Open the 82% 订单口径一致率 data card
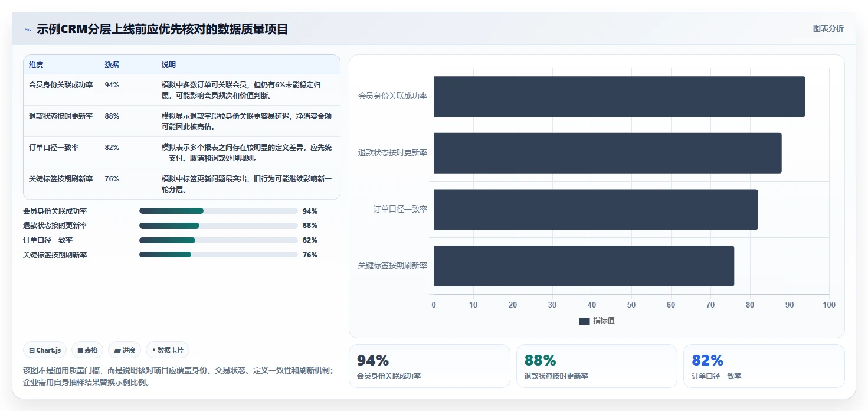 pyautogui.click(x=764, y=366)
